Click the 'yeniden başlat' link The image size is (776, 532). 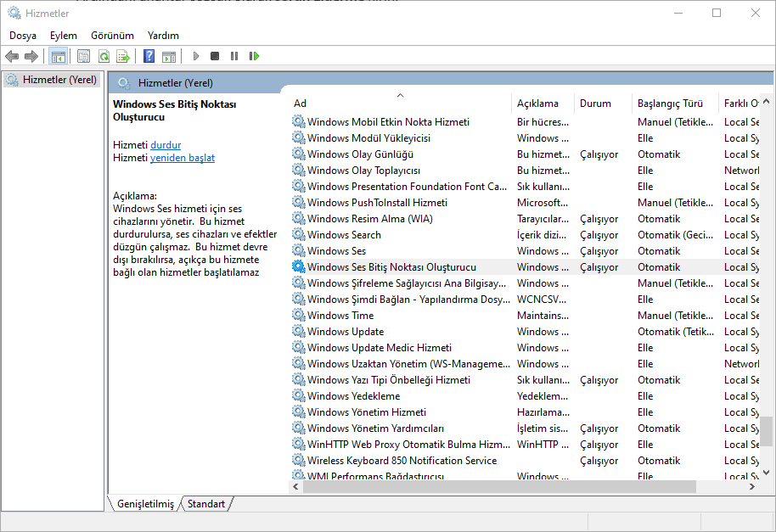tap(183, 158)
